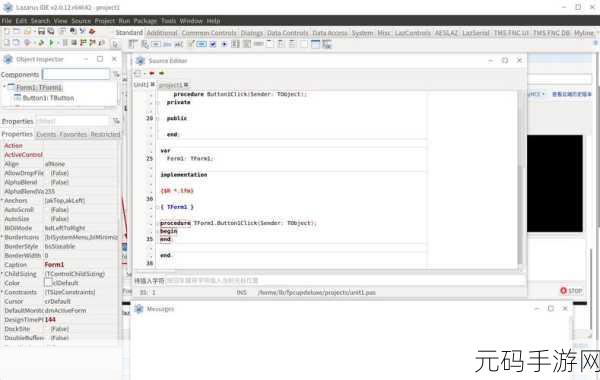Click the Caption value Form1

click(x=54, y=264)
